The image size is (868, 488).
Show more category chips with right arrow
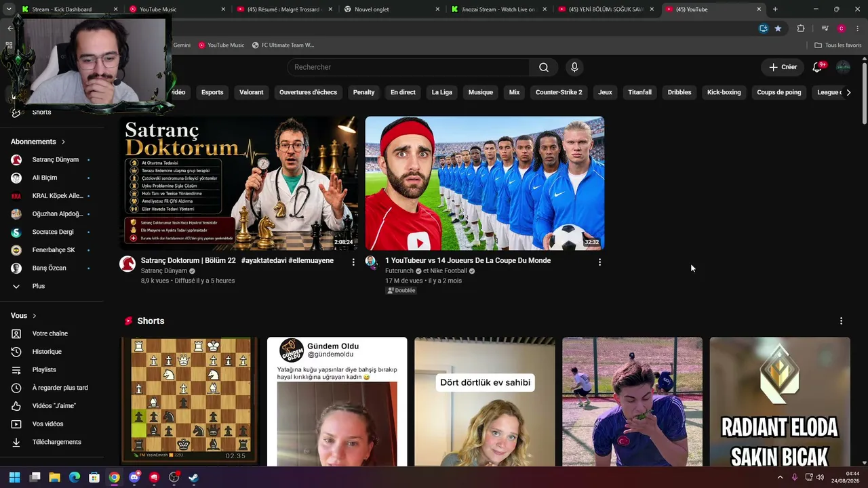tap(848, 92)
